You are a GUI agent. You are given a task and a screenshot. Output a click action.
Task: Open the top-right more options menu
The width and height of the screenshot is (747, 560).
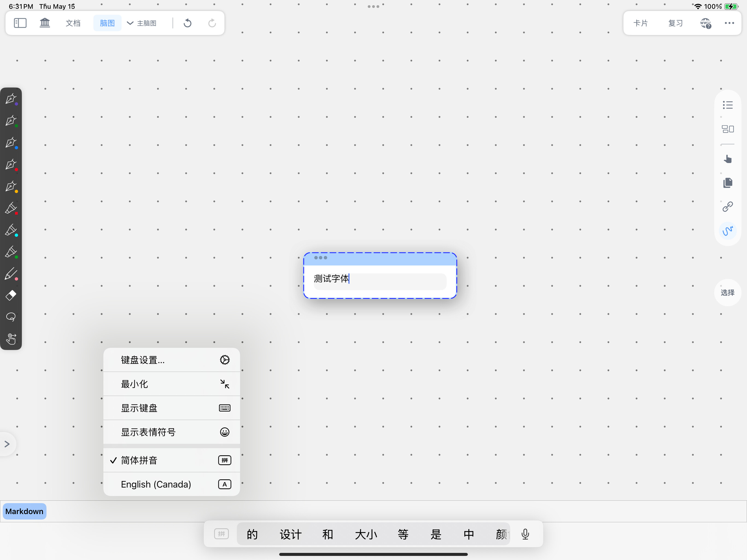pyautogui.click(x=730, y=23)
